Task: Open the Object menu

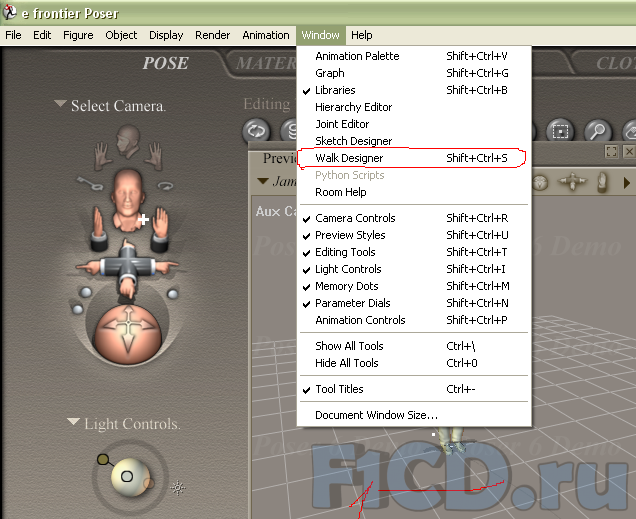Action: 121,35
